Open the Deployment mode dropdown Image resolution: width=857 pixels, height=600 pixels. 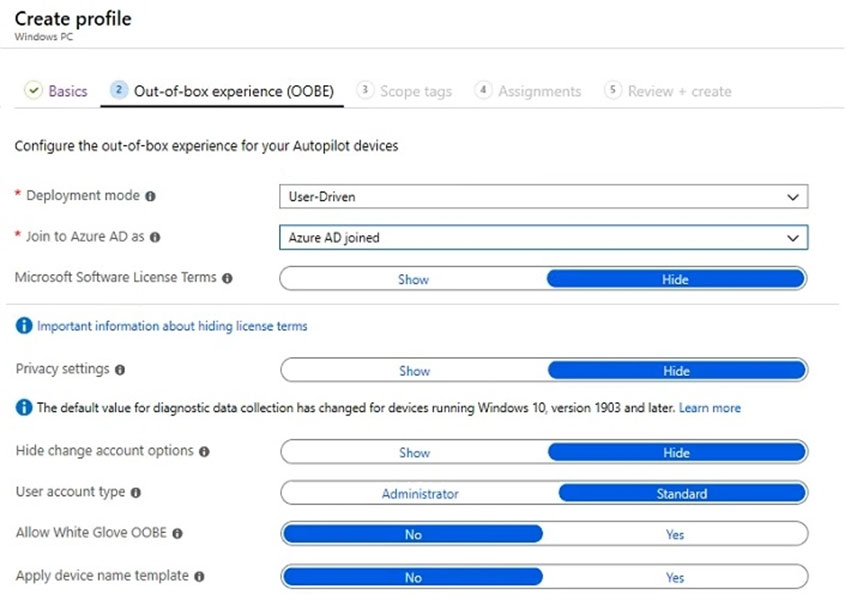coord(543,197)
